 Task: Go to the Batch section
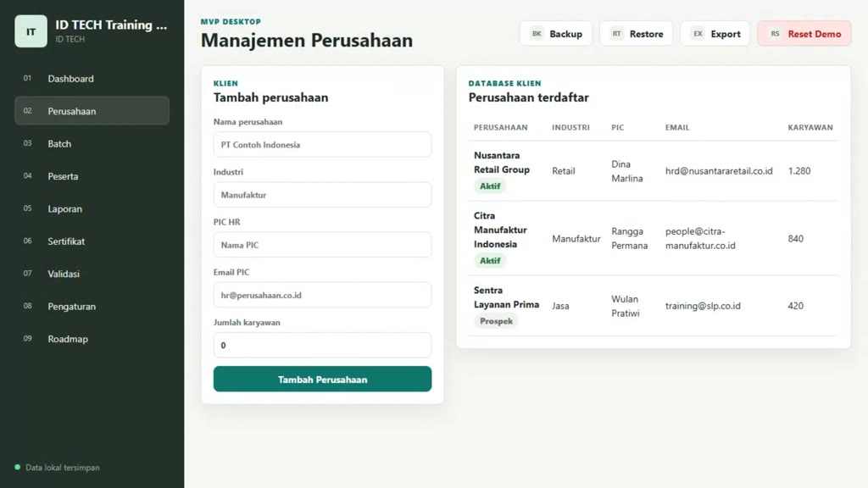92,143
